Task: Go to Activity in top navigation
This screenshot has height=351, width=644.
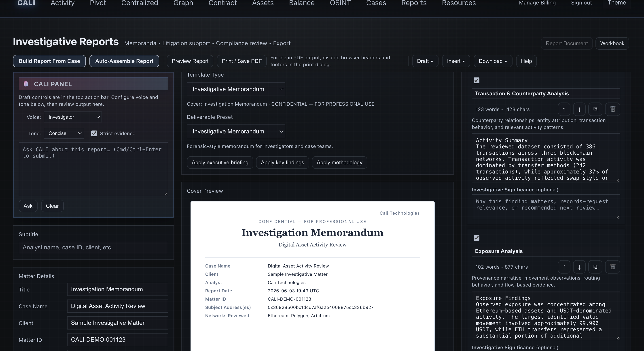Action: click(x=63, y=3)
